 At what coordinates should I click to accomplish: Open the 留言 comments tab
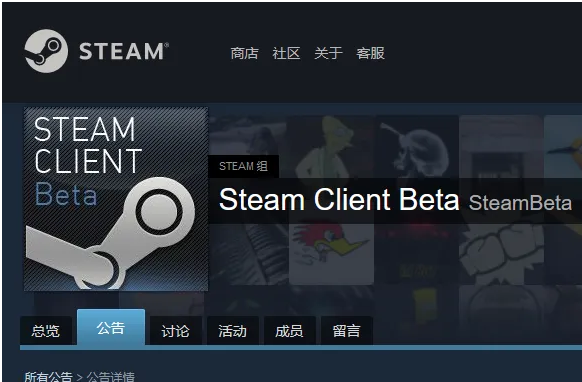pos(347,331)
